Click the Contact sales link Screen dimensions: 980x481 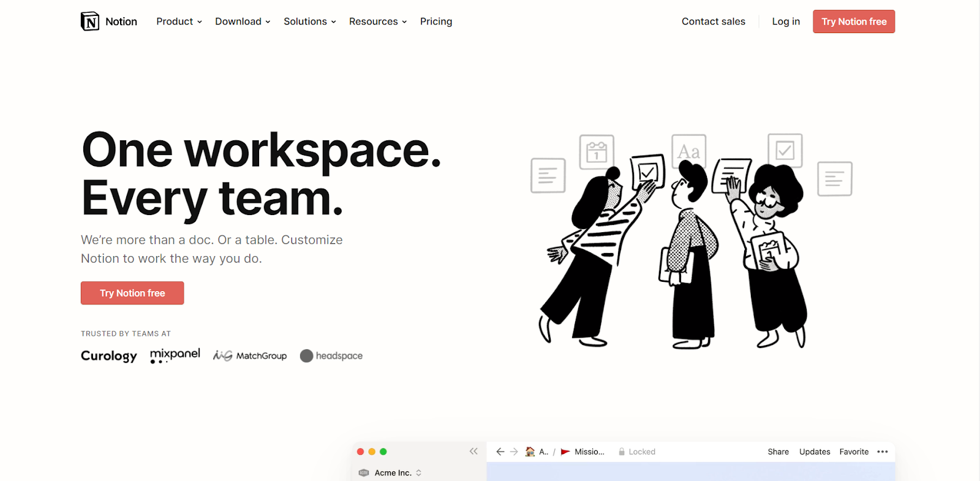coord(714,21)
